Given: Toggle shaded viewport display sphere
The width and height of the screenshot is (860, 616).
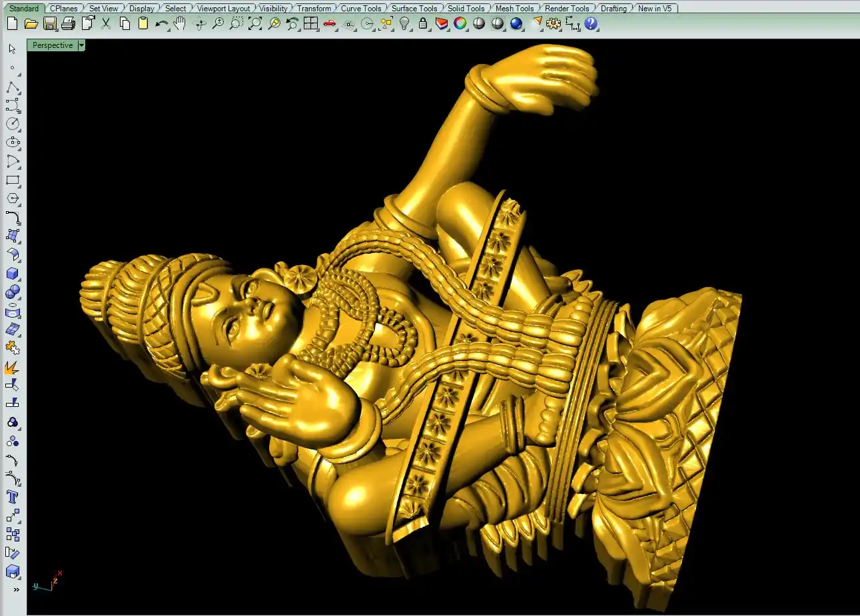Looking at the screenshot, I should coord(479,24).
